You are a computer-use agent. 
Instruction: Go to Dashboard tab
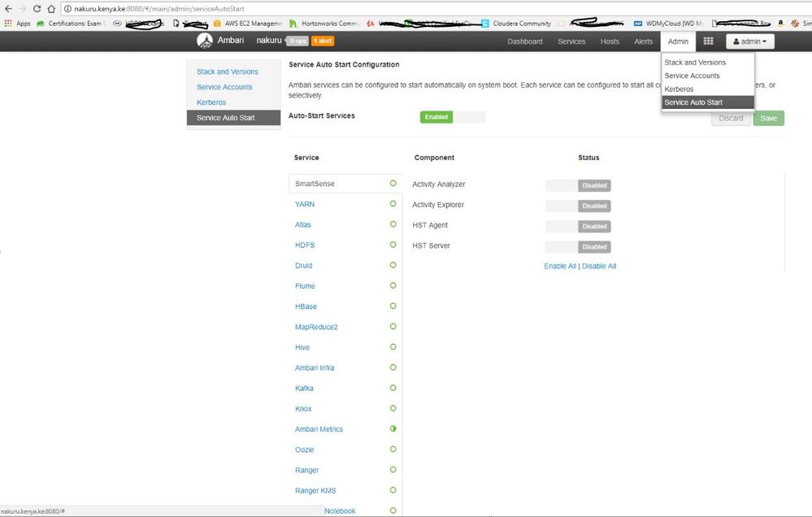(525, 41)
